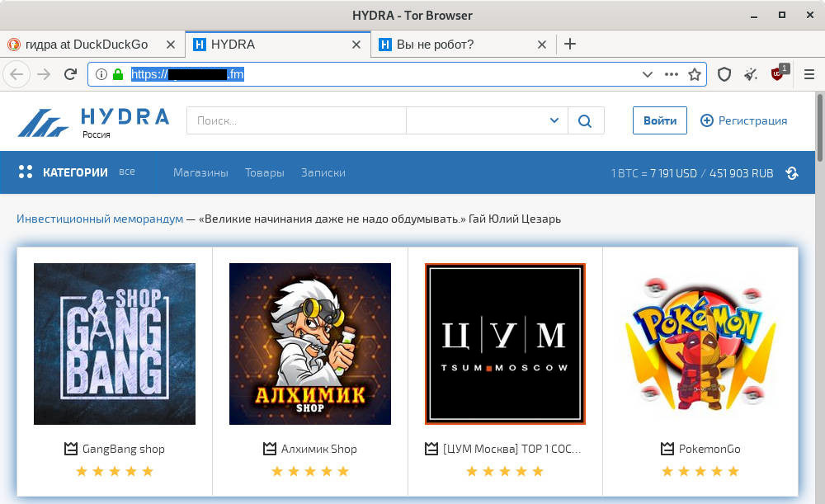Image resolution: width=825 pixels, height=504 pixels.
Task: Open the 'Регистрация' registration link
Action: [x=752, y=120]
